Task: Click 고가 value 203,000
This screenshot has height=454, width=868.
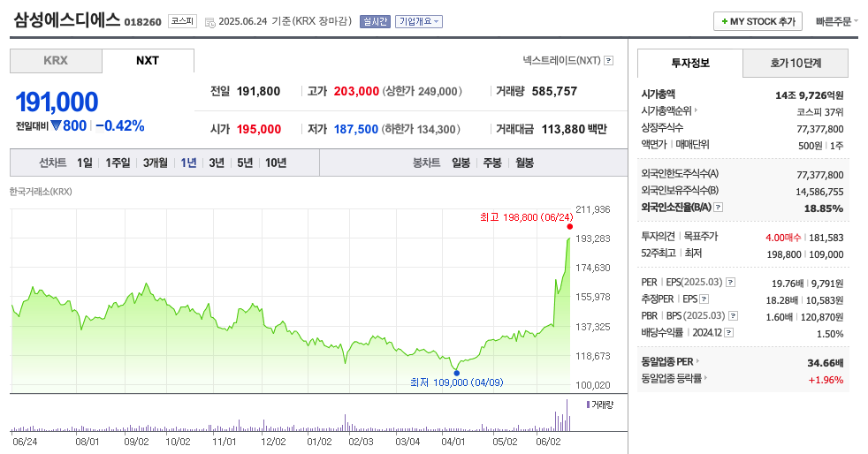Action: 356,91
